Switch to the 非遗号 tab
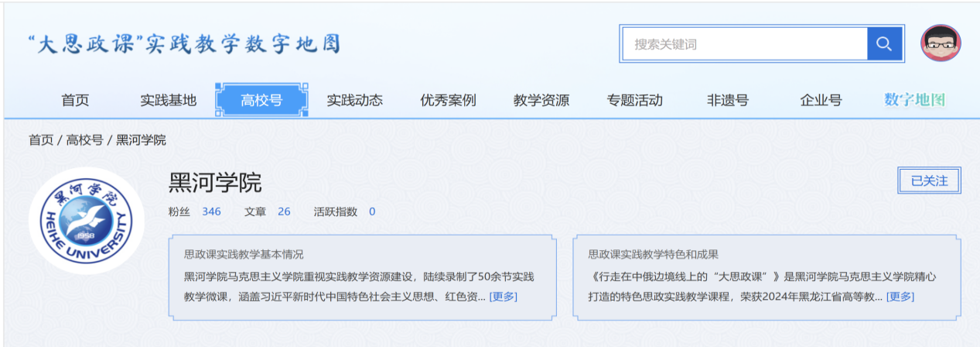 coord(727,100)
